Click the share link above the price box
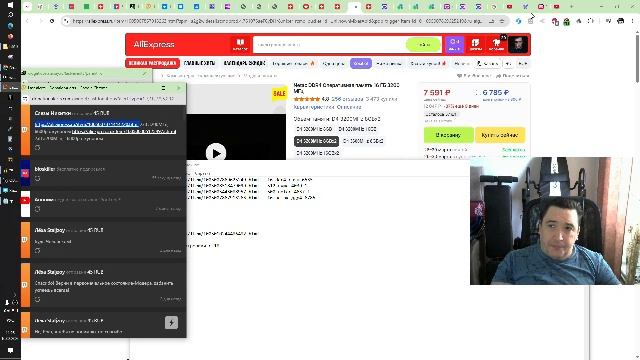Image resolution: width=640 pixels, height=360 pixels. tap(513, 76)
